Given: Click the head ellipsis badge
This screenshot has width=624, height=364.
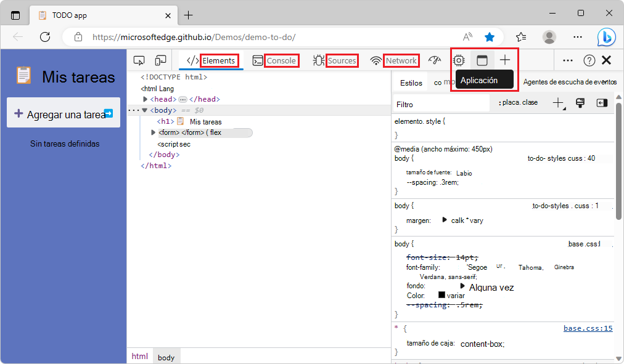Looking at the screenshot, I should coord(183,99).
